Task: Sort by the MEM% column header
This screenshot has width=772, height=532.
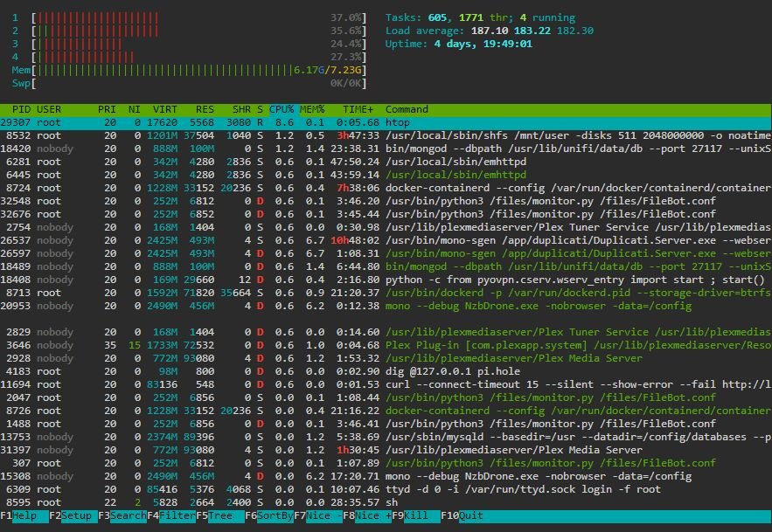Action: click(x=312, y=109)
